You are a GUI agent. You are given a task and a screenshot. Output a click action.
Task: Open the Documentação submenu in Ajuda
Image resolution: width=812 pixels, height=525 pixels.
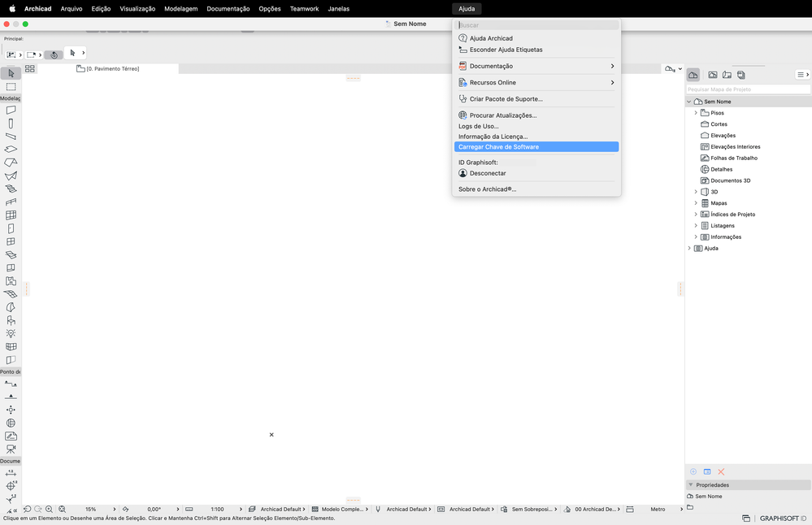click(x=536, y=67)
